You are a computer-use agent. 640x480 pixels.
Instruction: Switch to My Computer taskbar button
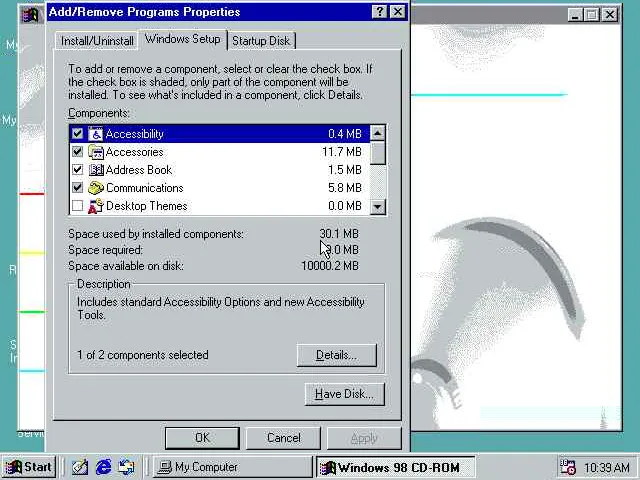[x=233, y=467]
